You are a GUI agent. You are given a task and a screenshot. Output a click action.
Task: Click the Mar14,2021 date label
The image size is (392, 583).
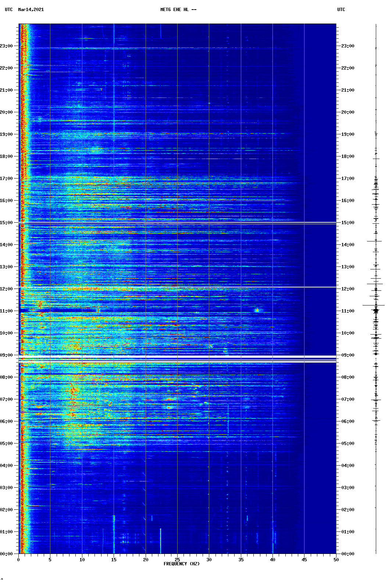click(31, 10)
